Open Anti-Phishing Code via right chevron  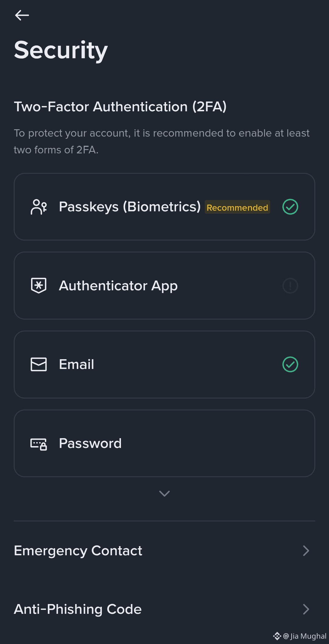[306, 609]
